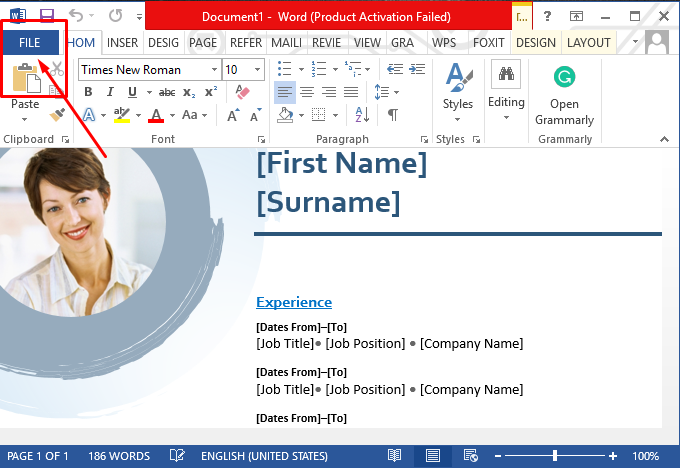This screenshot has height=468, width=680.
Task: Save the document from Quick Access Toolbar
Action: [x=46, y=15]
